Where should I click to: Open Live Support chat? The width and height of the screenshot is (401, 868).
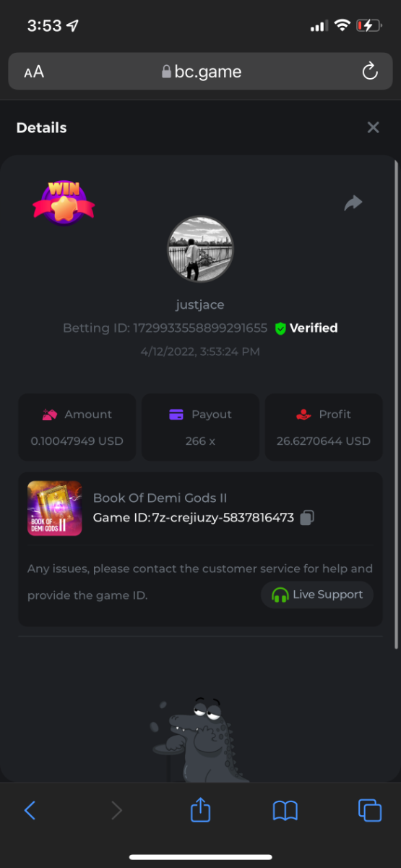(317, 595)
